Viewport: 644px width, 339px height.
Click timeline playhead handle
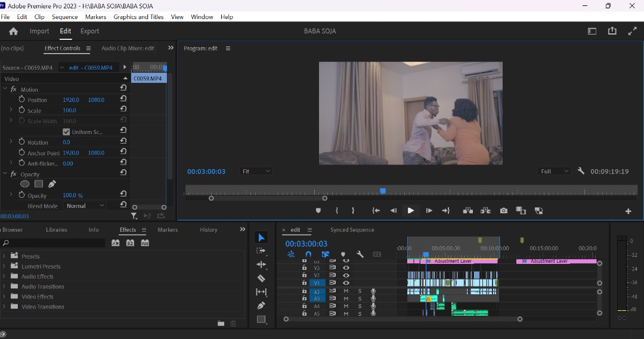pos(426,255)
